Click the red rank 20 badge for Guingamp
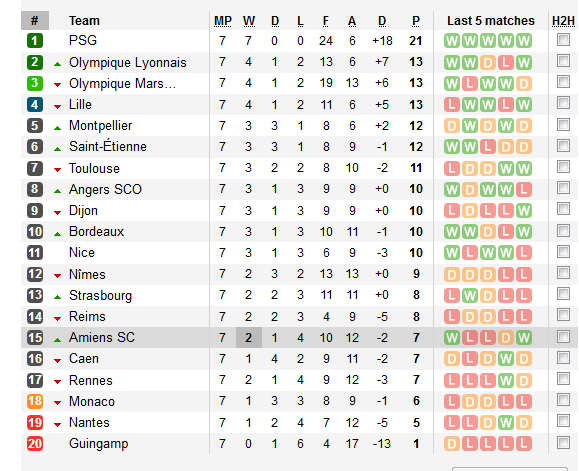This screenshot has height=471, width=579. [x=35, y=443]
